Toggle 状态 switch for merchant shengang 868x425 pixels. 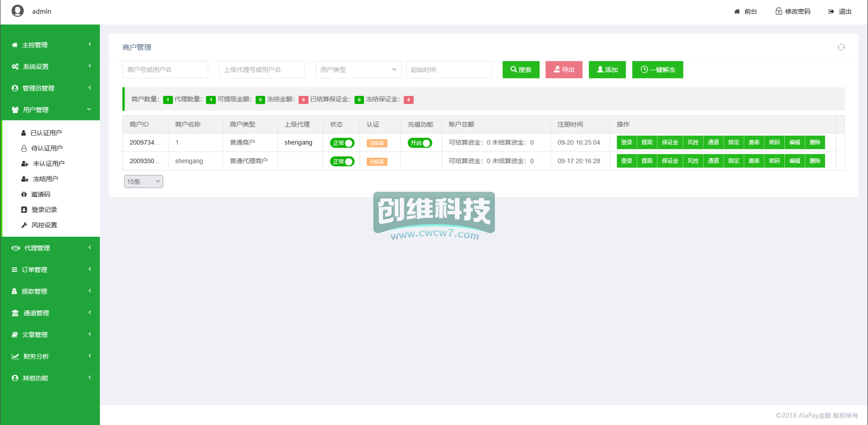[342, 161]
